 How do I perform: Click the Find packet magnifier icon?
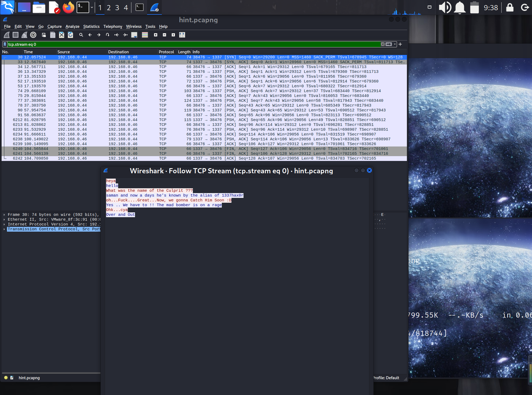(x=81, y=35)
